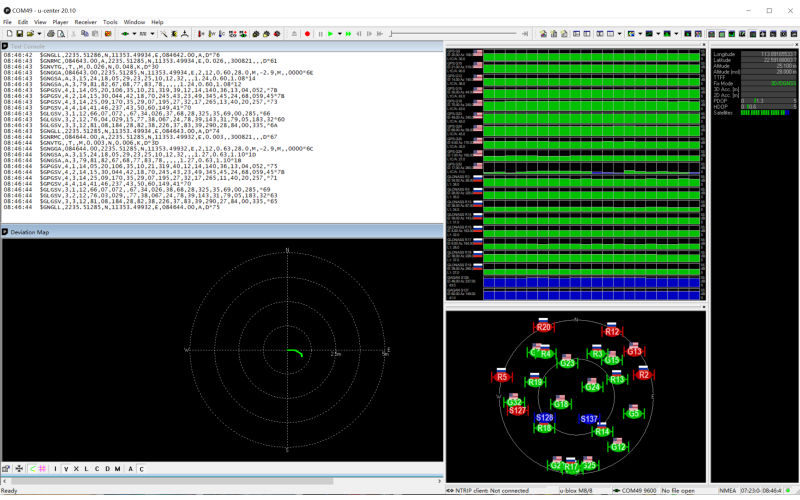Open the File menu
This screenshot has height=500, width=800.
(7, 22)
